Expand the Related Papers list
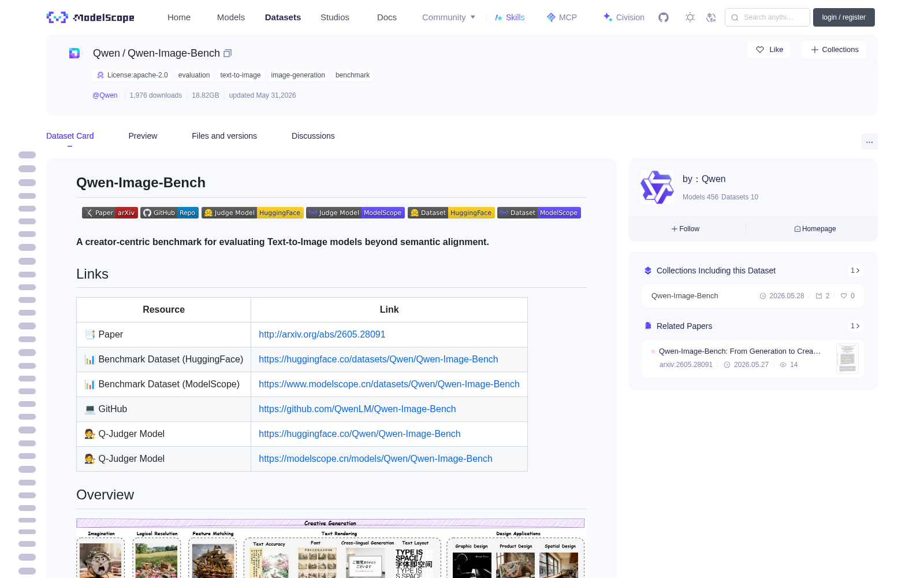Screen dimensions: 924x578 coord(855,326)
